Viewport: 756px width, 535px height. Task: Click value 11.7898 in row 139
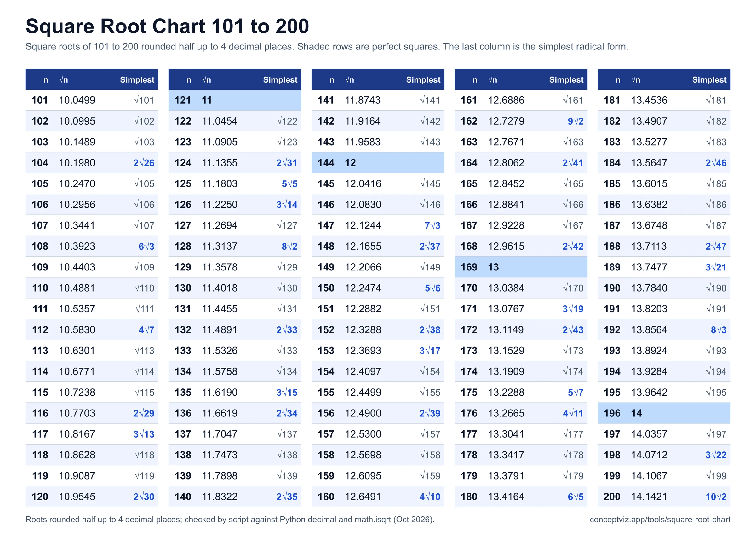click(220, 476)
